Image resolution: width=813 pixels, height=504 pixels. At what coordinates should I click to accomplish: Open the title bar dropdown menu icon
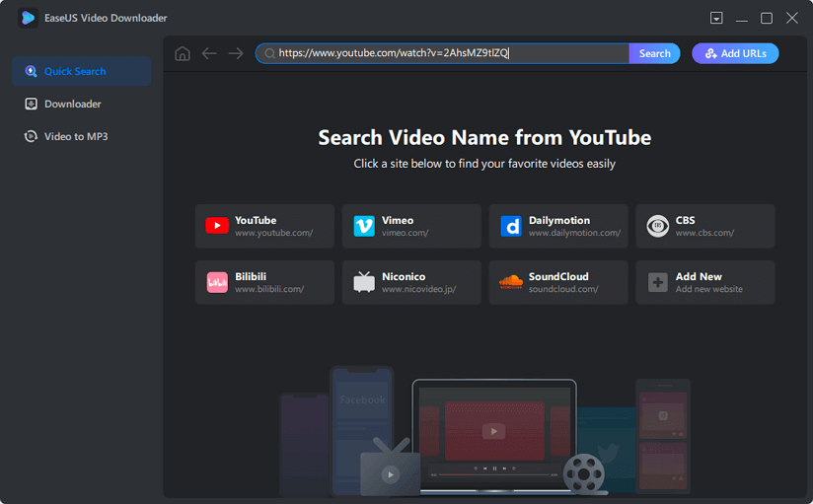click(x=716, y=18)
